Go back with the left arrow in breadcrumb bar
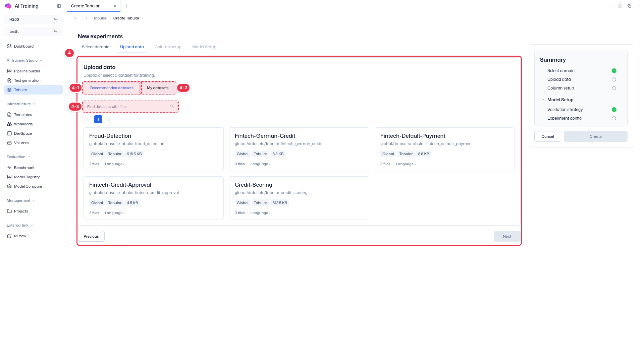 click(x=76, y=18)
